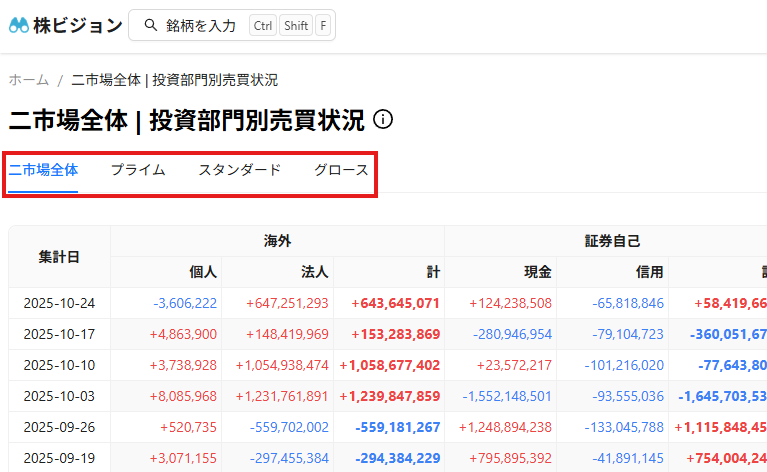Select the 2025-10-24 date row

coord(59,303)
